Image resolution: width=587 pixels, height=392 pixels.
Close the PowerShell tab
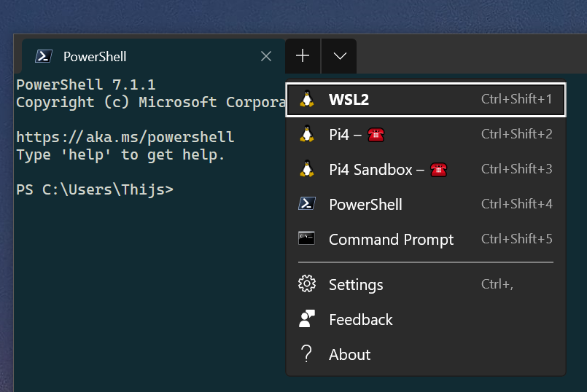pos(266,57)
